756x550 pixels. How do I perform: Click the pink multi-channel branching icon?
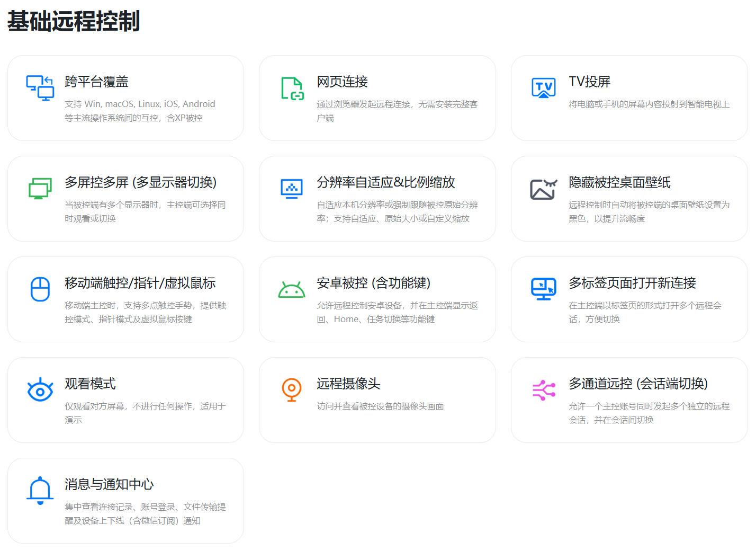(x=543, y=389)
